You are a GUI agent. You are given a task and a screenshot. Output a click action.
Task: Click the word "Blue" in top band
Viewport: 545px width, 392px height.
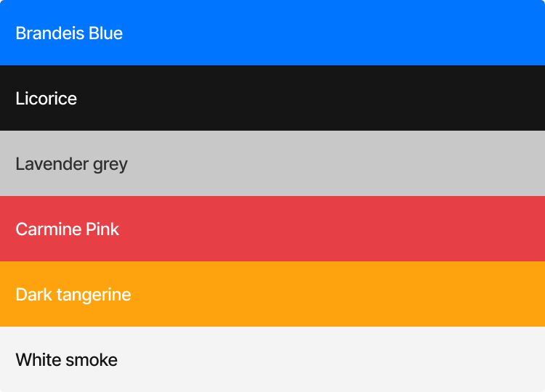[x=105, y=33]
